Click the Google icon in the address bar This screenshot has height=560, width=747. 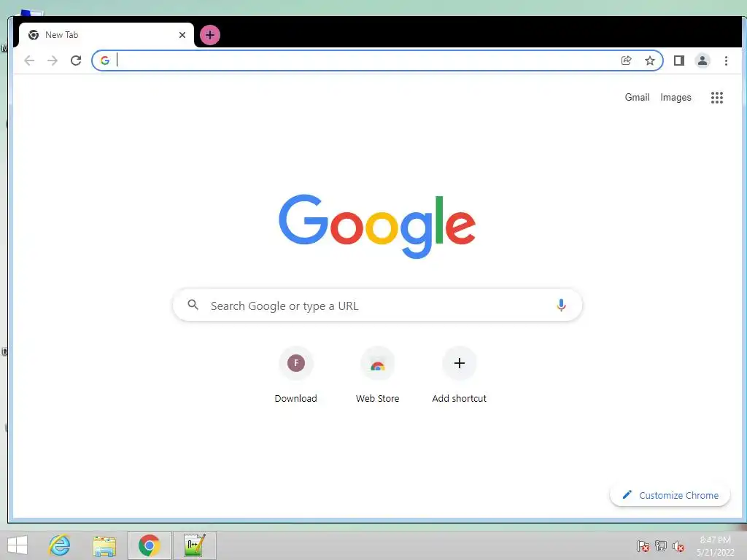[105, 61]
